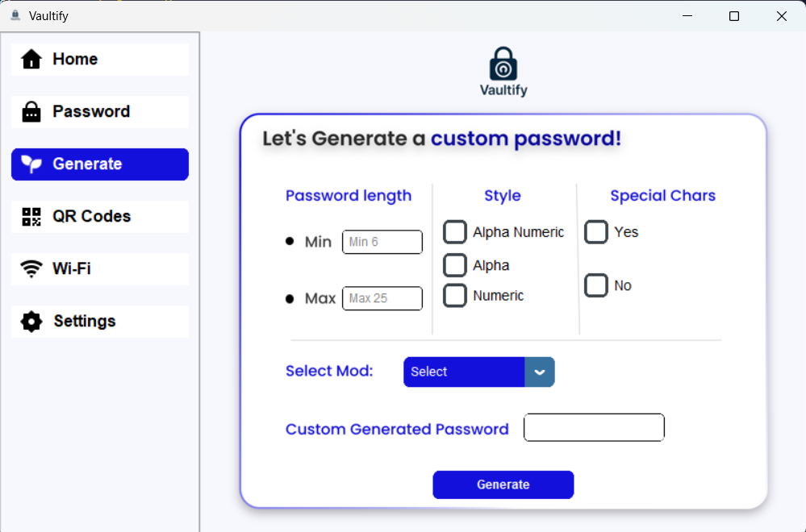Tick the Numeric style checkbox
Screen dimensions: 806x532
coord(455,295)
